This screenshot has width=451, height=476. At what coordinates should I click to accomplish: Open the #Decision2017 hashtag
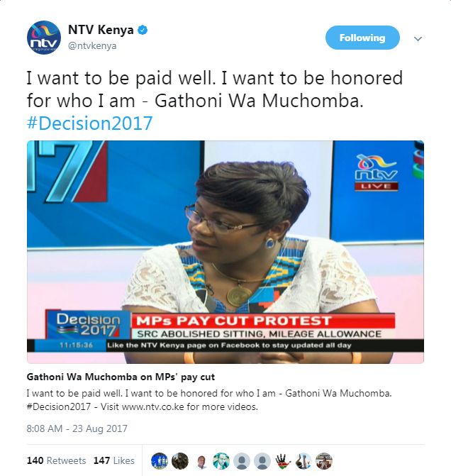(89, 123)
